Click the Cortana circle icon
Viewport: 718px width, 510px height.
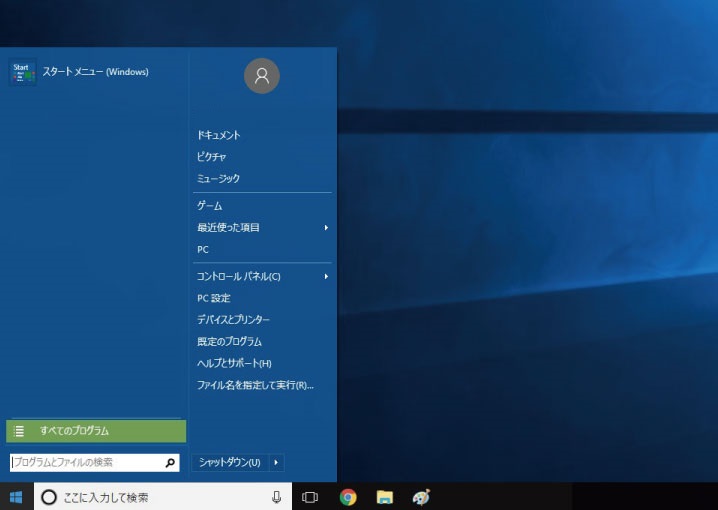(49, 497)
